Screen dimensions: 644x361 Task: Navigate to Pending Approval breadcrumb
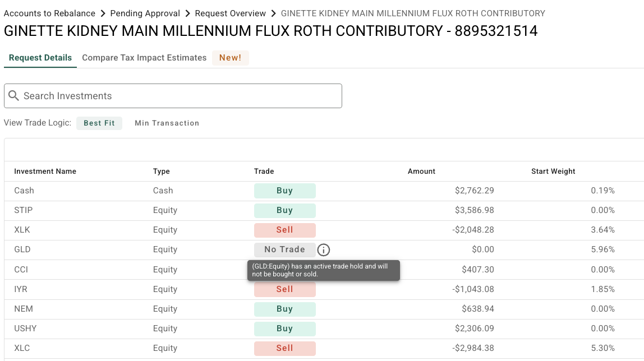point(145,13)
